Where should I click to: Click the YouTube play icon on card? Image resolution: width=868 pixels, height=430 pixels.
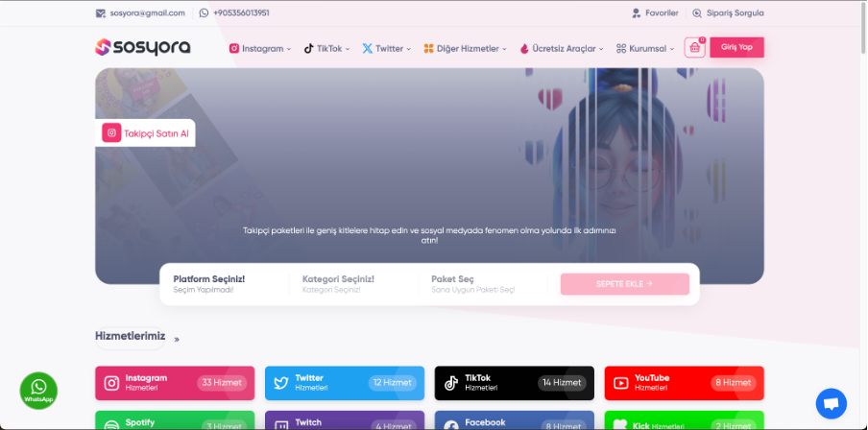tap(621, 383)
